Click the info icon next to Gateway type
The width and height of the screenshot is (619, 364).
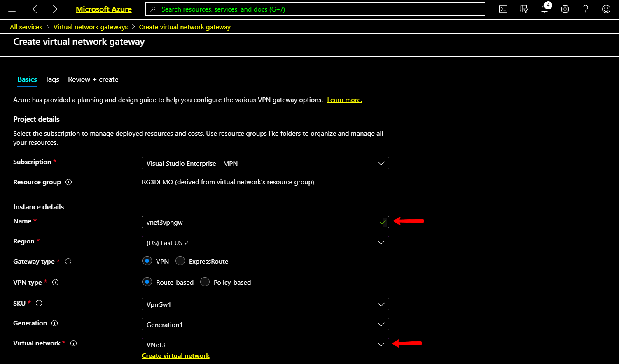[x=68, y=261]
